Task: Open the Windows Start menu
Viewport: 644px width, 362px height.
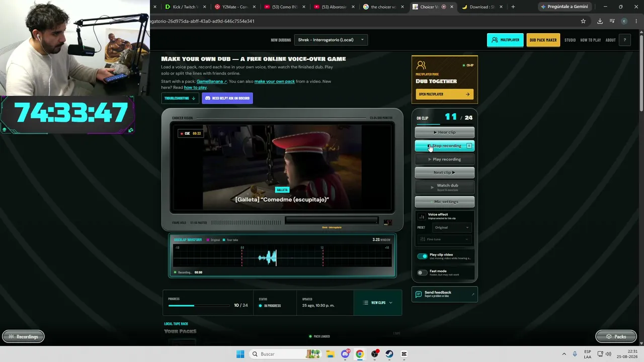Action: point(240,354)
